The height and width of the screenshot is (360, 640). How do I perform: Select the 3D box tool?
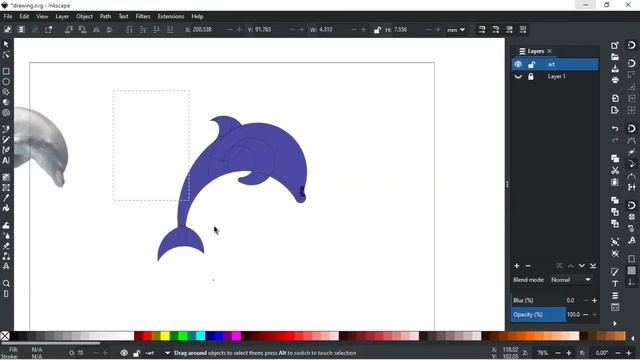coord(6,102)
